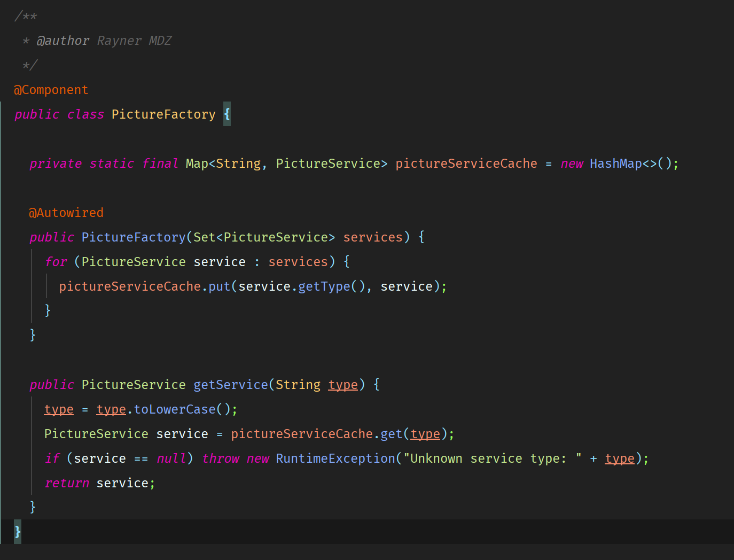Click the Set parameter type in constructor
Image resolution: width=734 pixels, height=560 pixels.
pos(204,237)
